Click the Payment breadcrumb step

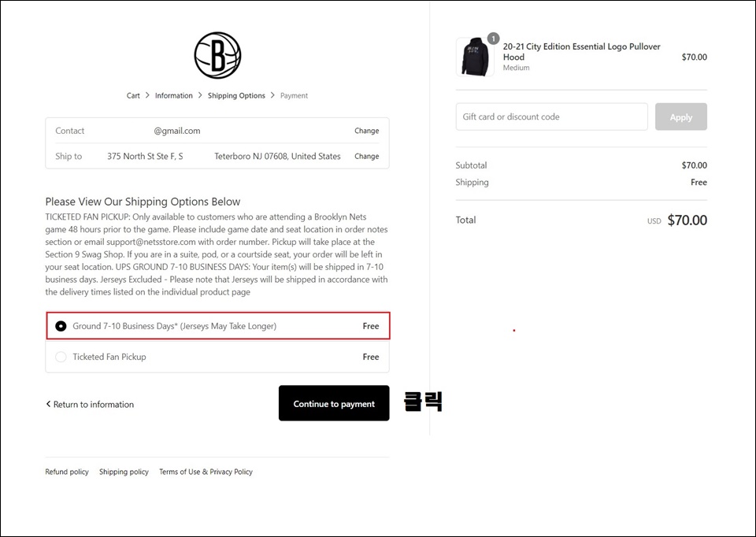tap(294, 95)
